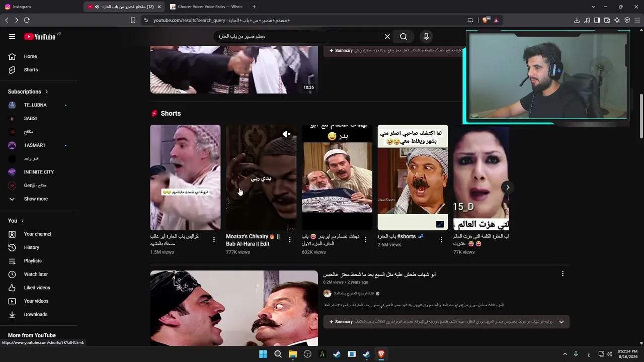Open File Explorer from the taskbar
The height and width of the screenshot is (362, 644).
(x=293, y=354)
